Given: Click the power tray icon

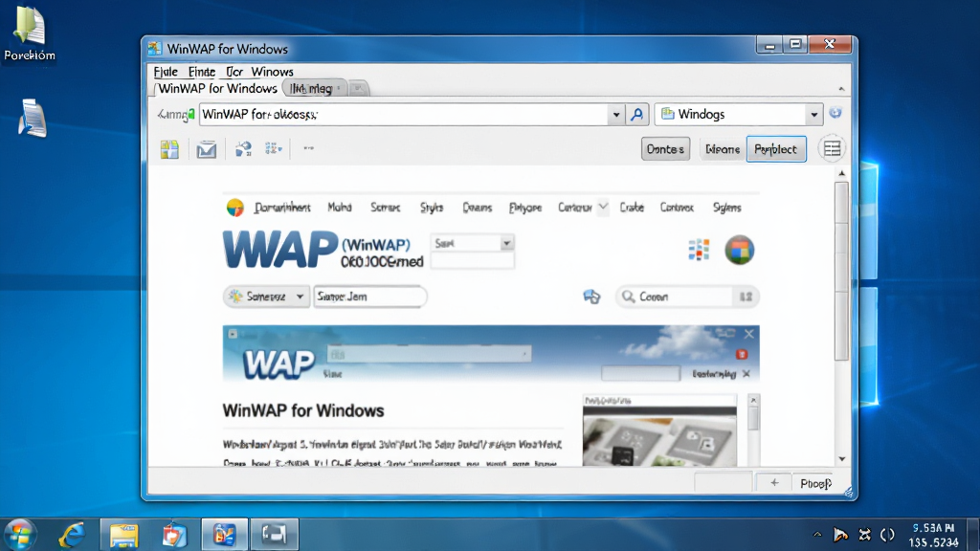Looking at the screenshot, I should (x=887, y=535).
